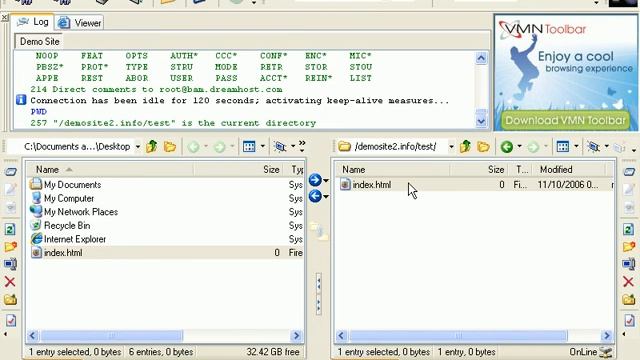The width and height of the screenshot is (640, 360).
Task: Click the starred new-folder icon in local sidebar
Action: [x=11, y=247]
